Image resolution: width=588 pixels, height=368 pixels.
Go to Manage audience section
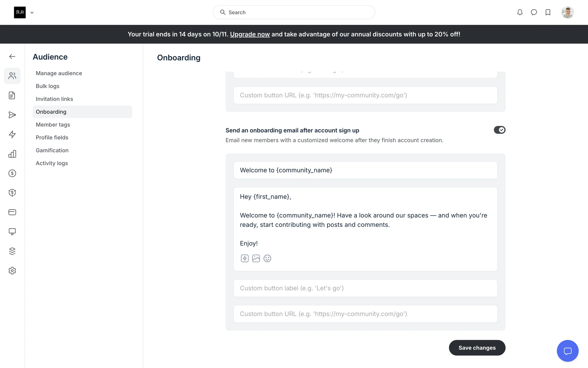(x=59, y=73)
